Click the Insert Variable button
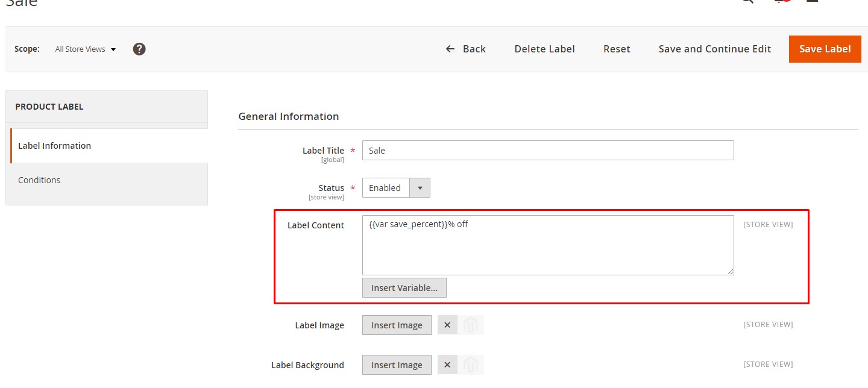This screenshot has height=388, width=868. pos(404,288)
